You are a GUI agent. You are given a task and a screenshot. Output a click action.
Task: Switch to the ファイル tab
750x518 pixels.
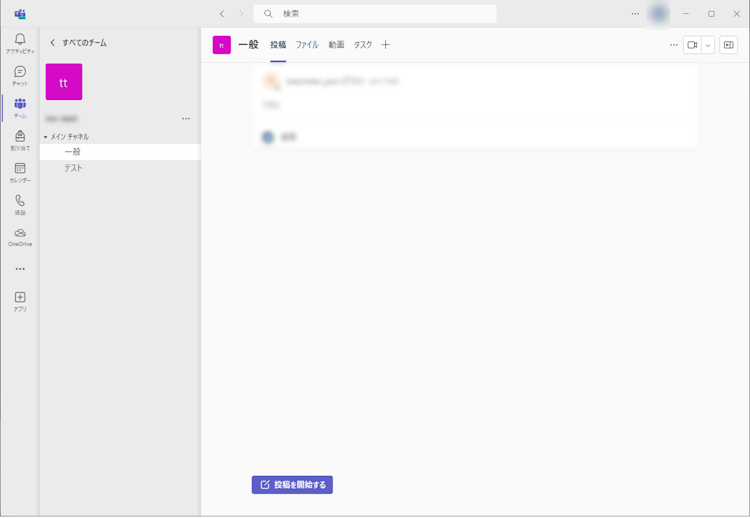pyautogui.click(x=307, y=45)
